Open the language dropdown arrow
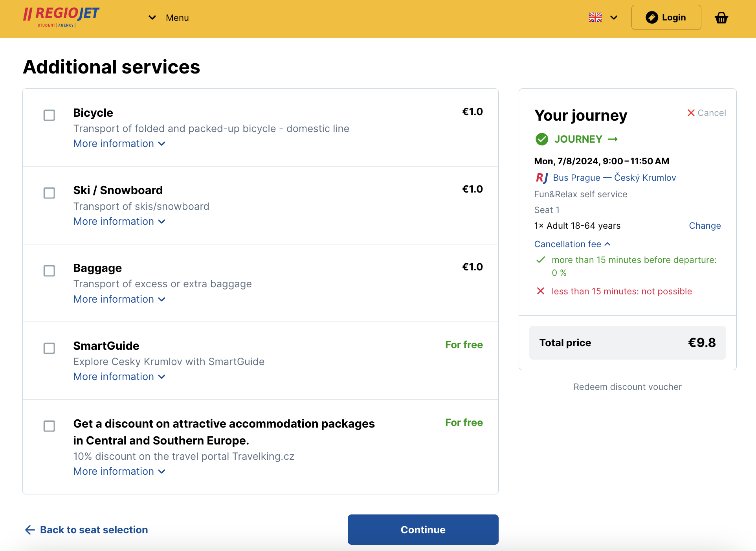This screenshot has width=756, height=551. click(614, 17)
